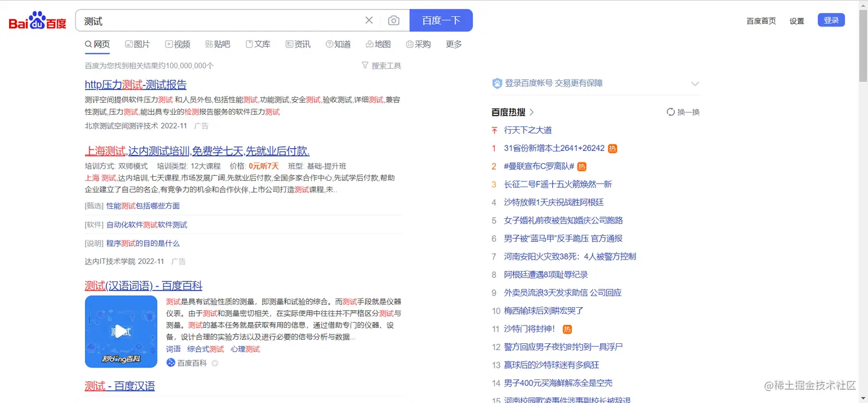
Task: Open the 综合式测试 sub-link
Action: click(206, 349)
